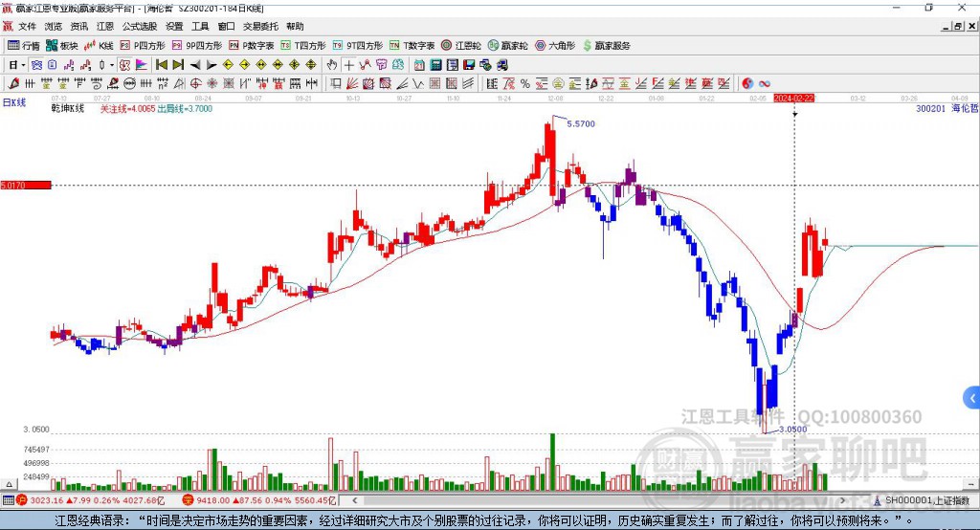Image resolution: width=980 pixels, height=530 pixels.
Task: Open the 六角形 hexagon tool
Action: click(x=555, y=46)
